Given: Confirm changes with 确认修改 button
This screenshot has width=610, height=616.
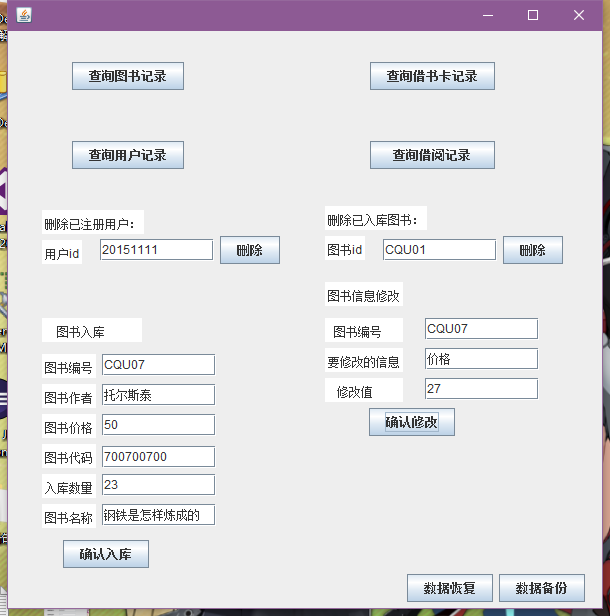Looking at the screenshot, I should pyautogui.click(x=412, y=422).
